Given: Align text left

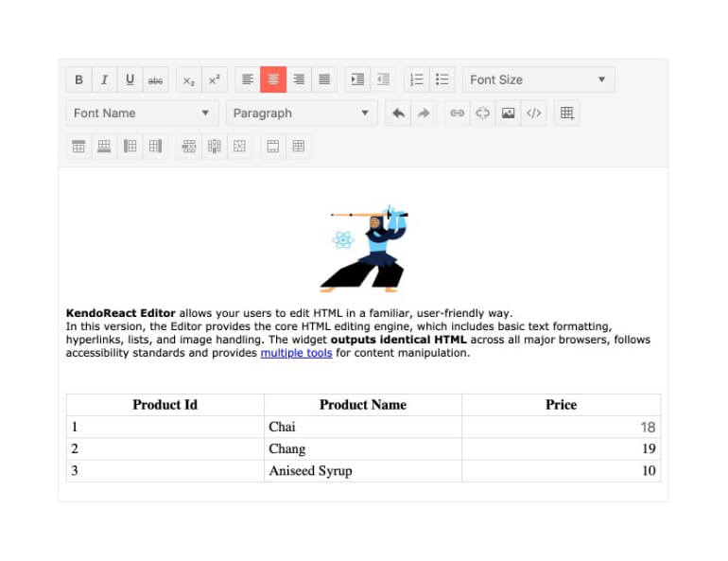Looking at the screenshot, I should click(248, 79).
